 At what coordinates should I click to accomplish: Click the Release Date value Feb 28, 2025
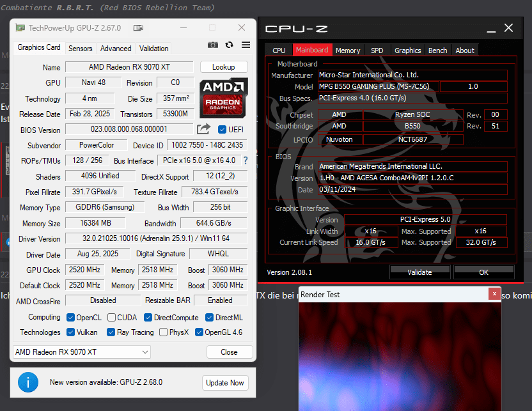tap(90, 114)
